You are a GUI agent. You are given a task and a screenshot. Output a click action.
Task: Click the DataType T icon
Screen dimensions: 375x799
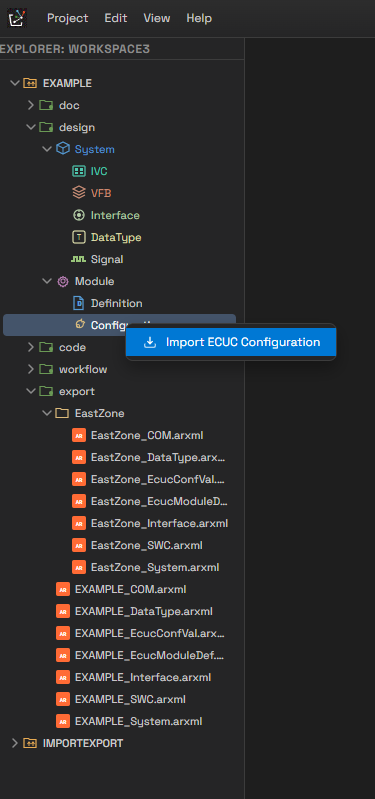click(78, 237)
